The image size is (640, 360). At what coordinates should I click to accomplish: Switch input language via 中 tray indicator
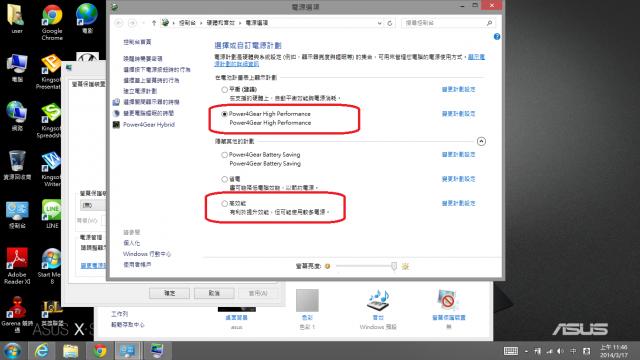[x=573, y=351]
